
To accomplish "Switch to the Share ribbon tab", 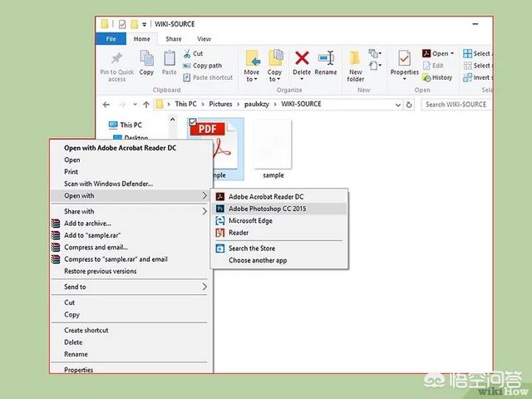I will (174, 39).
